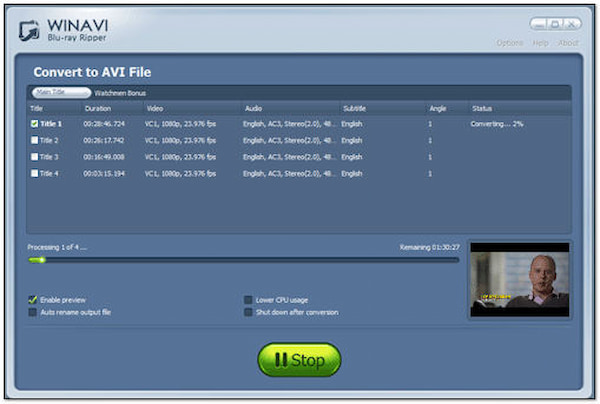Click the Subtitle column header

coord(354,108)
